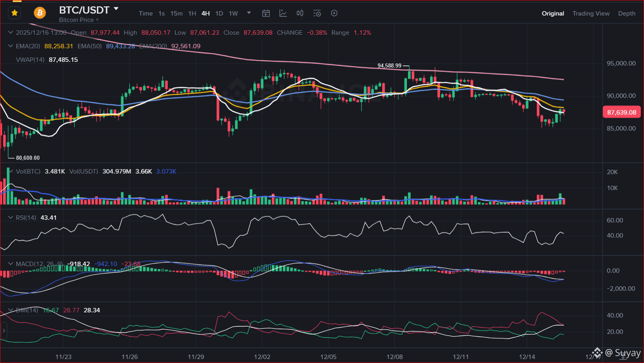Switch to the 1W interval
644x363 pixels.
233,14
